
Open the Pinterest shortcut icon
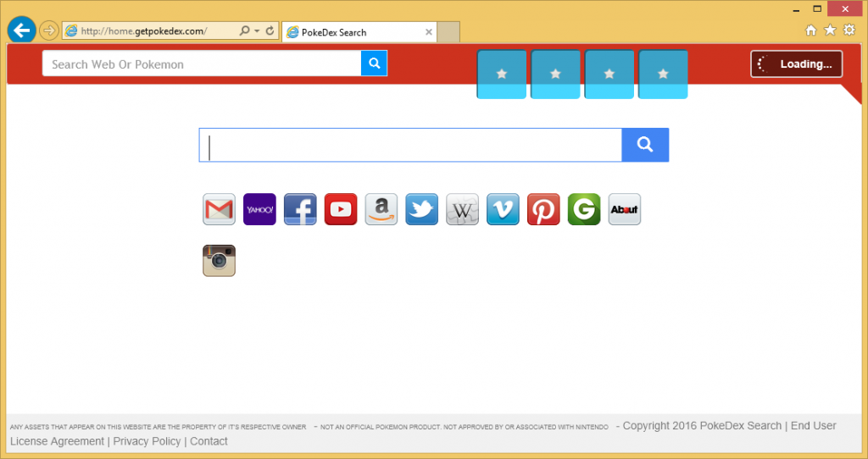[543, 209]
